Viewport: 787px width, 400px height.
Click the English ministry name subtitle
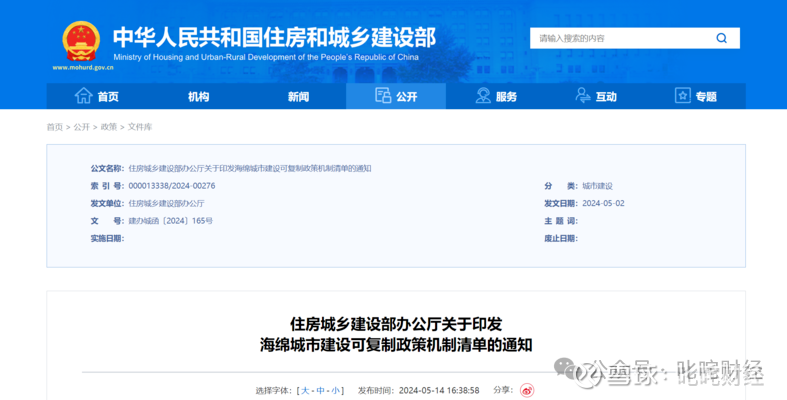pos(266,57)
